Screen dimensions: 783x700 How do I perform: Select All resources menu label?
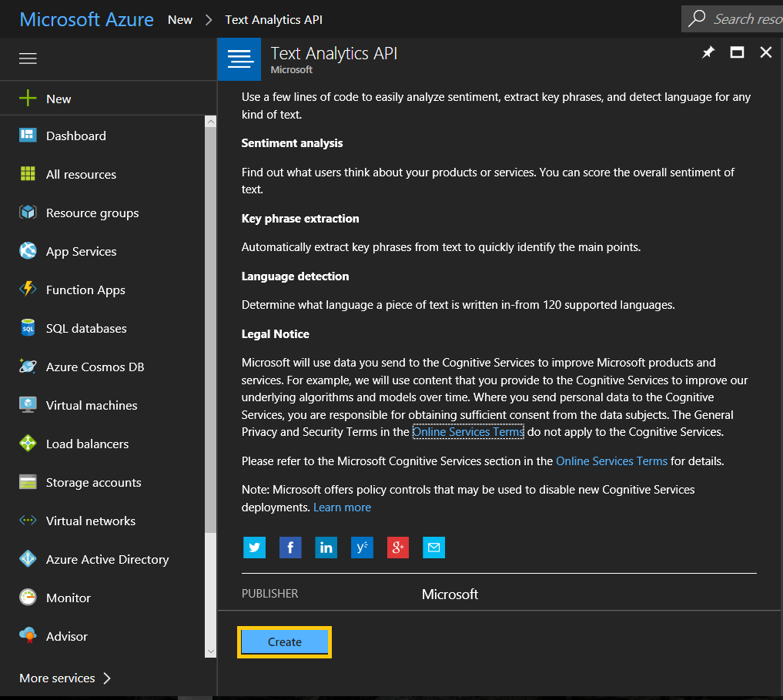pos(81,174)
